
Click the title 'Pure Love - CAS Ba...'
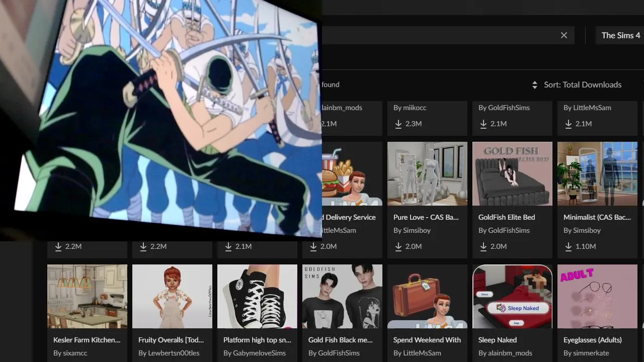tap(426, 217)
